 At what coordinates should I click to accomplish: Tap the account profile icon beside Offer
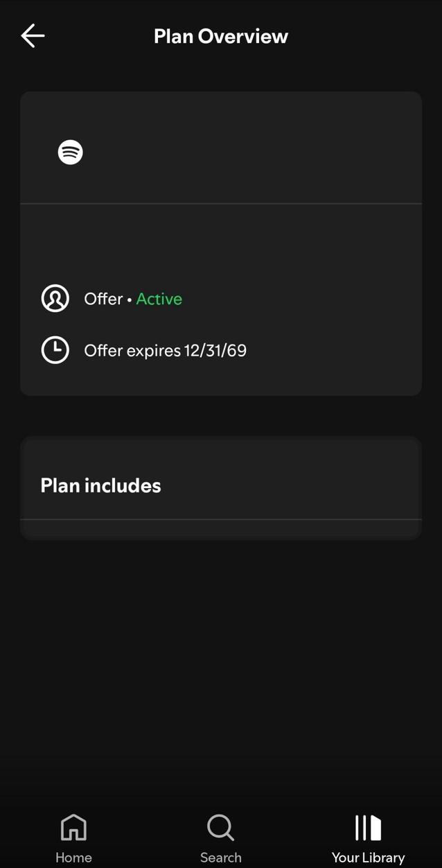(x=55, y=298)
